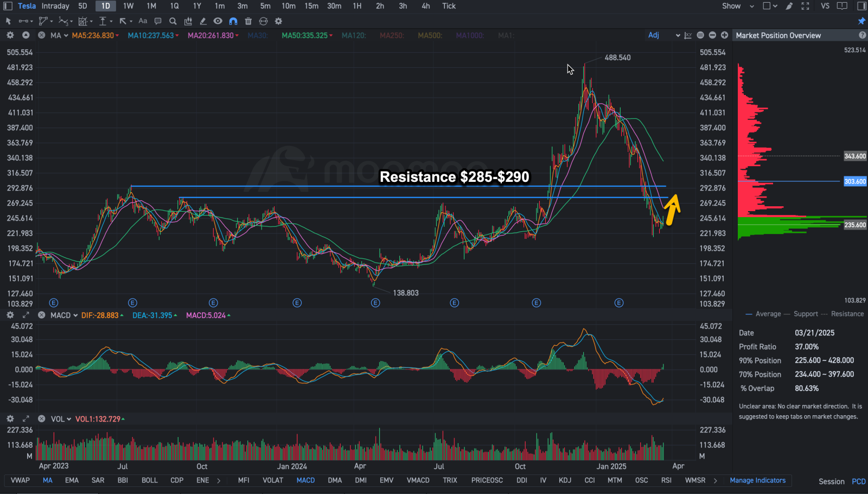Click the pin icon at top right

[861, 21]
